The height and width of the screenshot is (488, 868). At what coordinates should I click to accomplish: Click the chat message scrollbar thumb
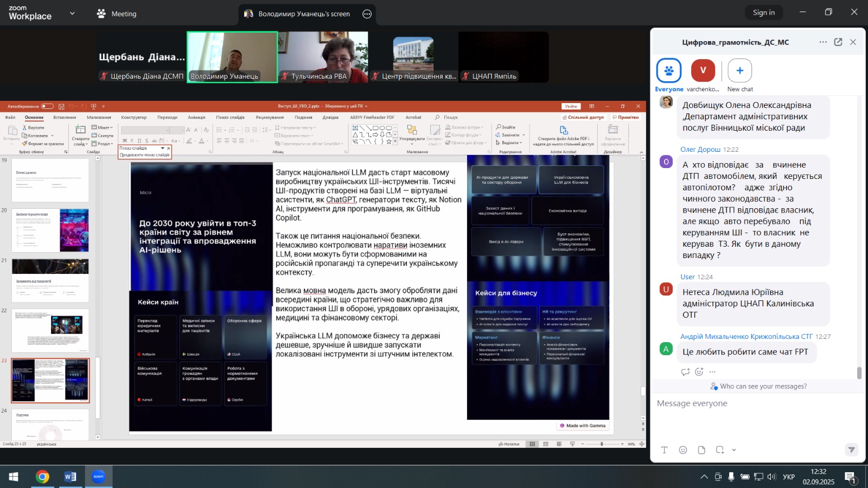click(x=859, y=373)
